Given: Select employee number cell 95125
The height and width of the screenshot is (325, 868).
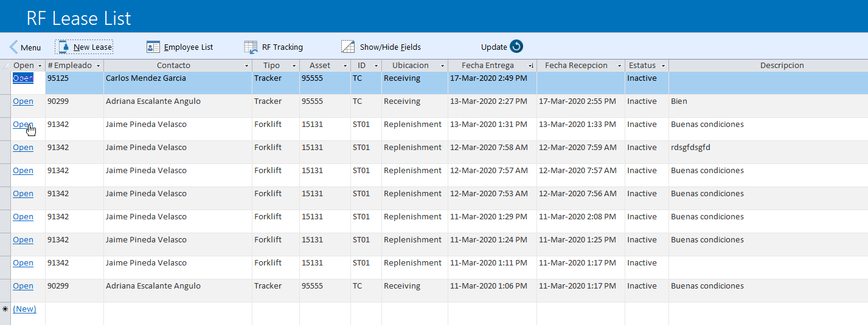Looking at the screenshot, I should tap(74, 83).
